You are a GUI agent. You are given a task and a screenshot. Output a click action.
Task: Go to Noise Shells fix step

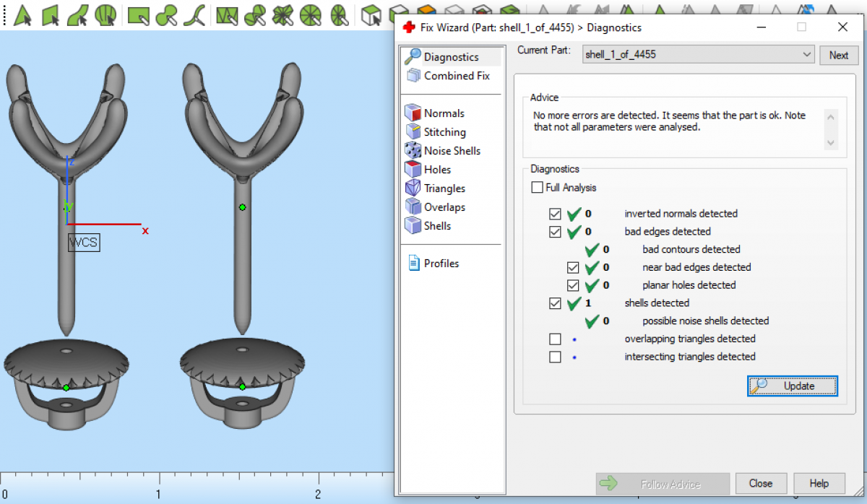(x=451, y=151)
